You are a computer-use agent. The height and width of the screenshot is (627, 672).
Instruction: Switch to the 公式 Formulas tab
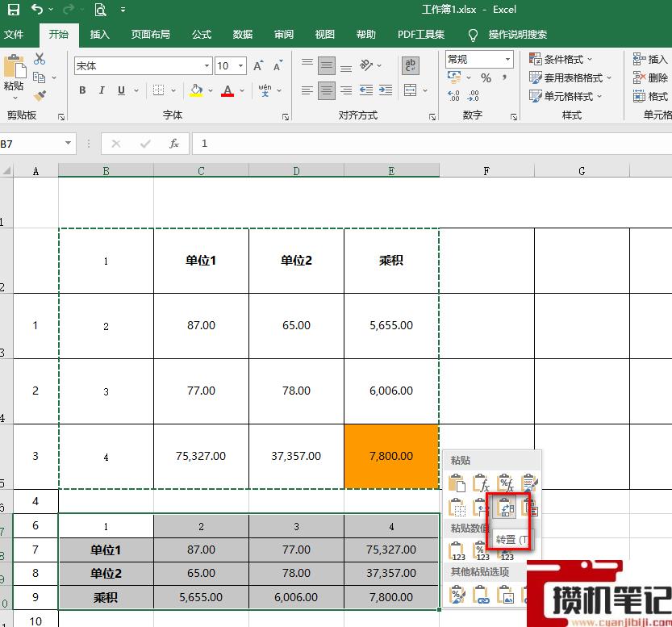click(202, 34)
